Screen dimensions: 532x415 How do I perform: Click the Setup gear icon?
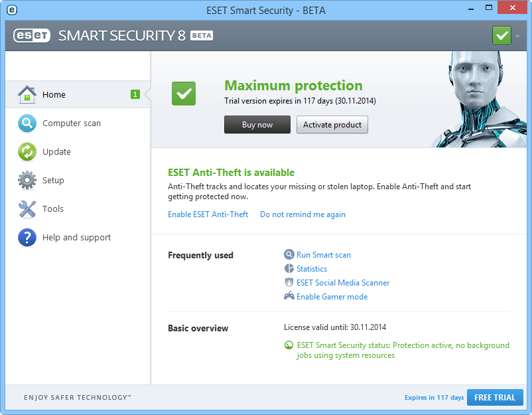tap(27, 180)
